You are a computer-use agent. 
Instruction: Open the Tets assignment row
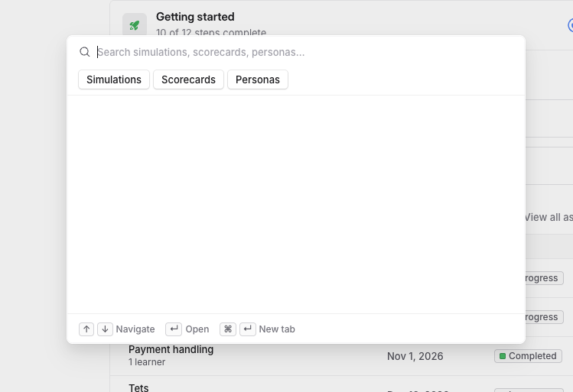click(138, 387)
